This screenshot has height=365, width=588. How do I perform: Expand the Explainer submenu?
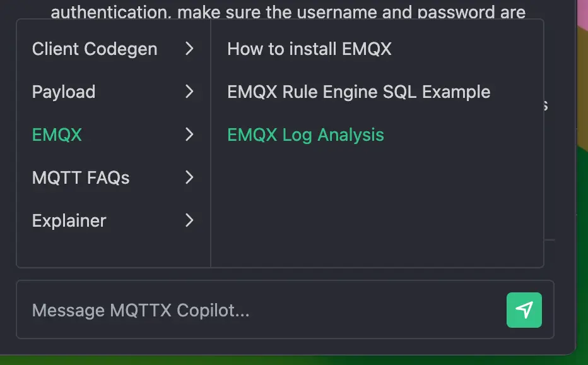189,220
